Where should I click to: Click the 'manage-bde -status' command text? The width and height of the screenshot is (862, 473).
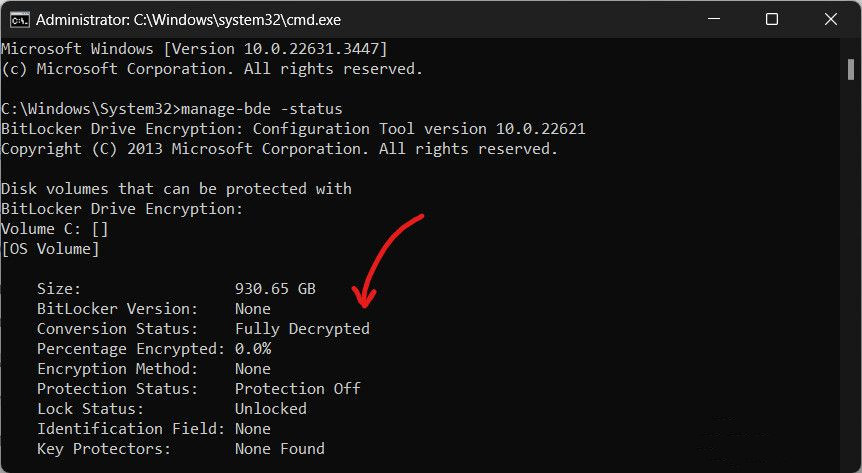[x=262, y=108]
